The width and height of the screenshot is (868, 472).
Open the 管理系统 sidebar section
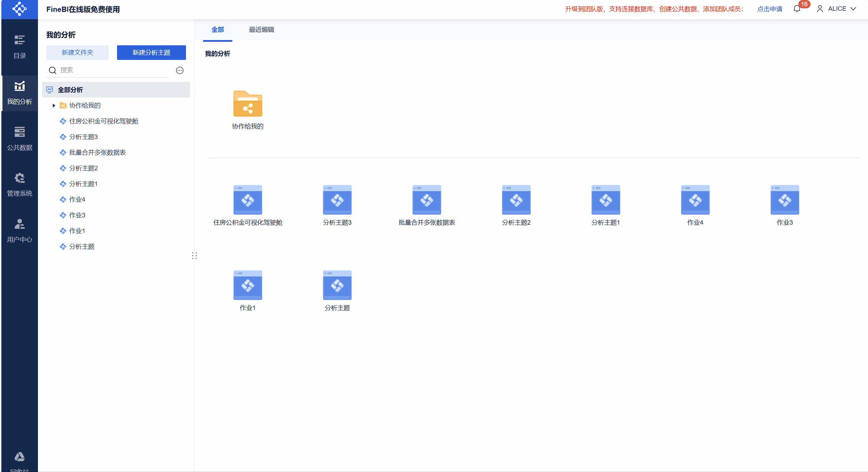[20, 185]
